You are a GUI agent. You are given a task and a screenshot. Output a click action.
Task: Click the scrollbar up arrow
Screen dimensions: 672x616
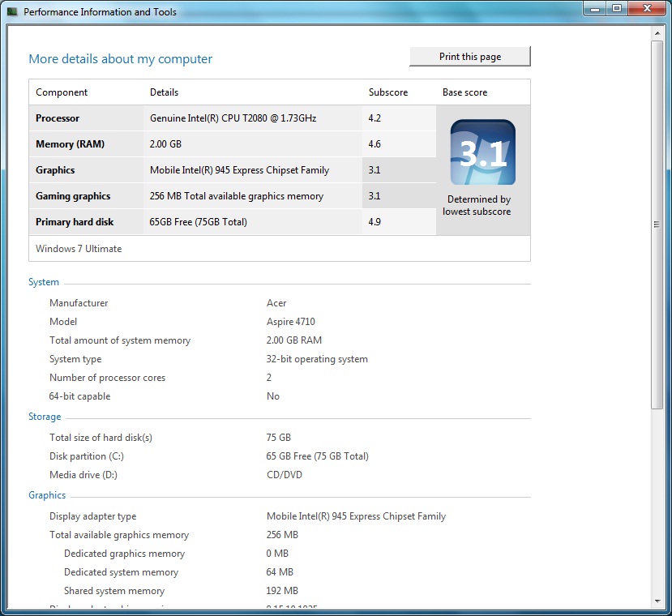coord(657,33)
